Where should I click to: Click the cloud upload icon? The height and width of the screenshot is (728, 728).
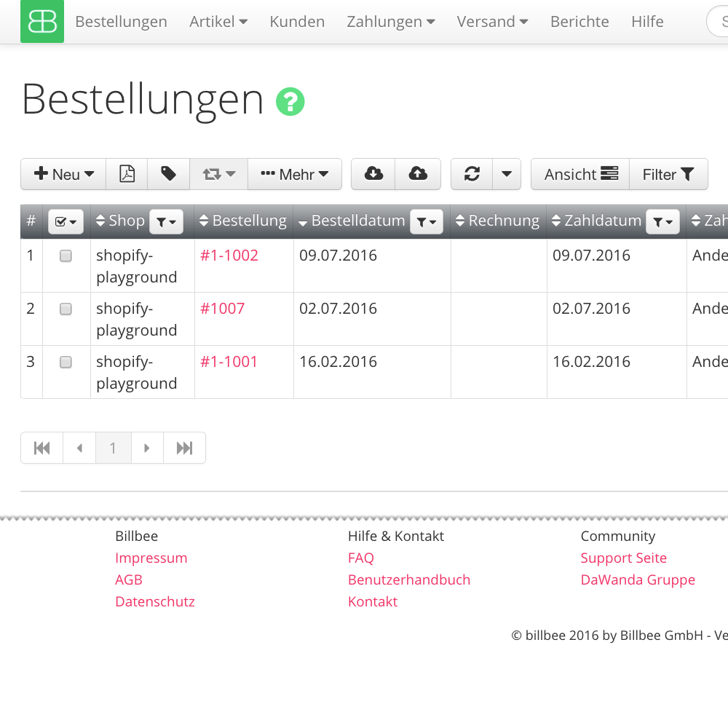coord(418,174)
